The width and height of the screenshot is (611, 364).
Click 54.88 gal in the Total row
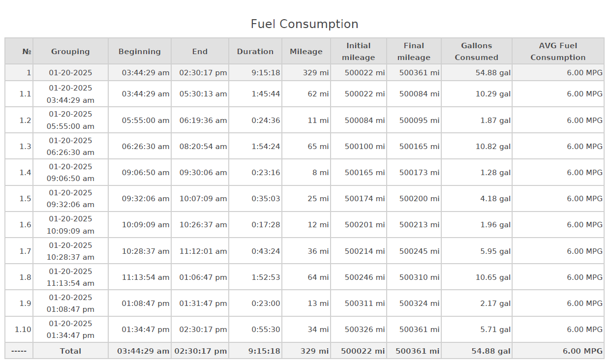[x=491, y=351]
